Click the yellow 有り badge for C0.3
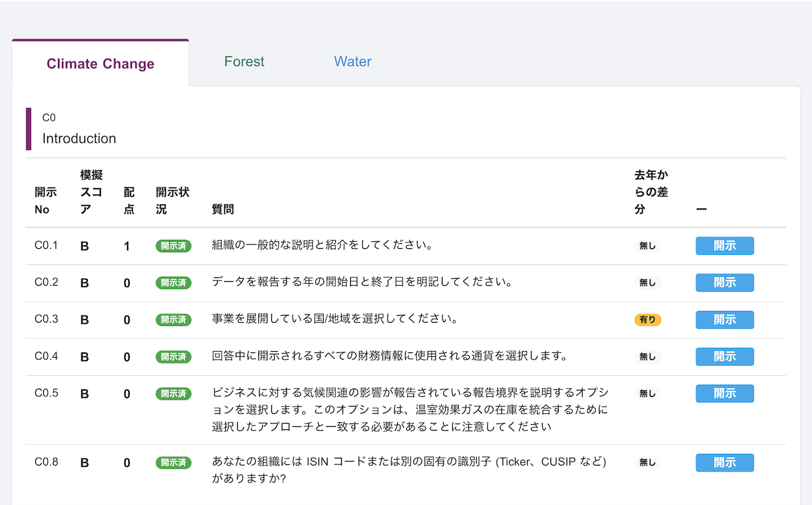 coord(647,319)
